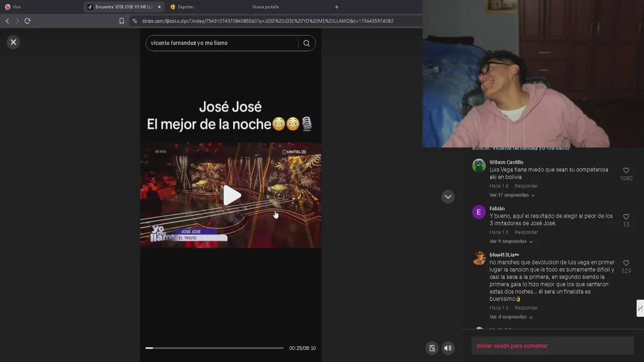Click Fabián's username link
The width and height of the screenshot is (644, 362).
(497, 209)
